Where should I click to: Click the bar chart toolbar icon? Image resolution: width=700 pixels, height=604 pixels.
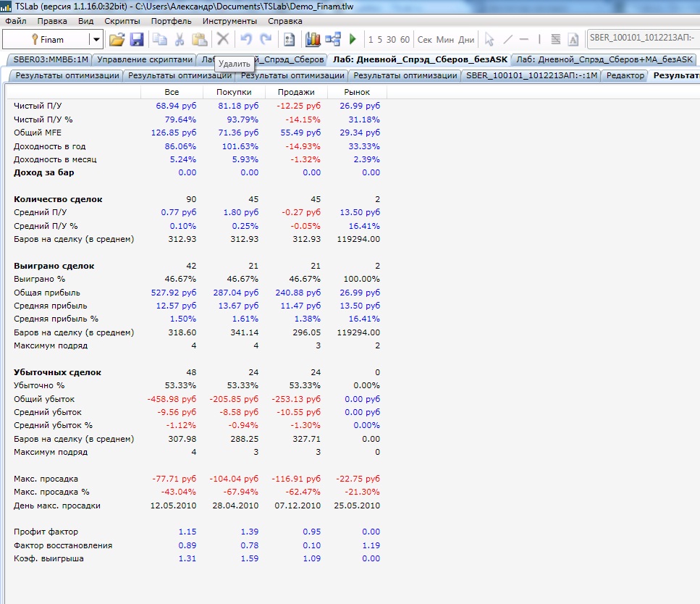click(313, 40)
